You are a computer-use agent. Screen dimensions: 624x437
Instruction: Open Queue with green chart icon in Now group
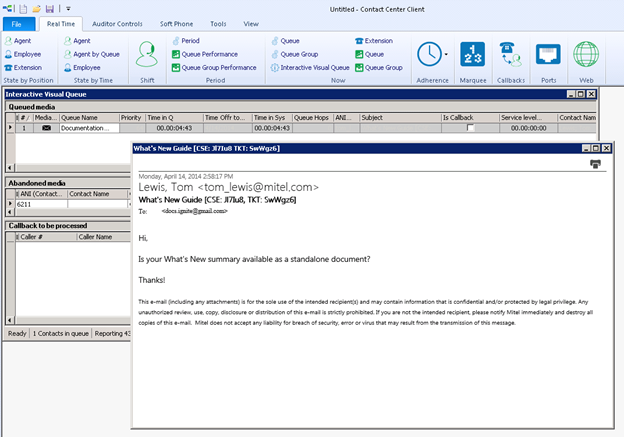tap(370, 54)
